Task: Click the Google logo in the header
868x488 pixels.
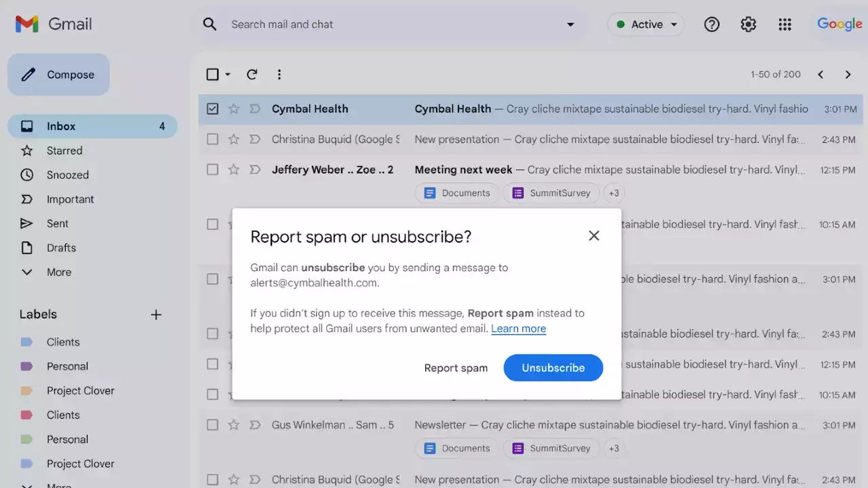Action: [x=840, y=24]
